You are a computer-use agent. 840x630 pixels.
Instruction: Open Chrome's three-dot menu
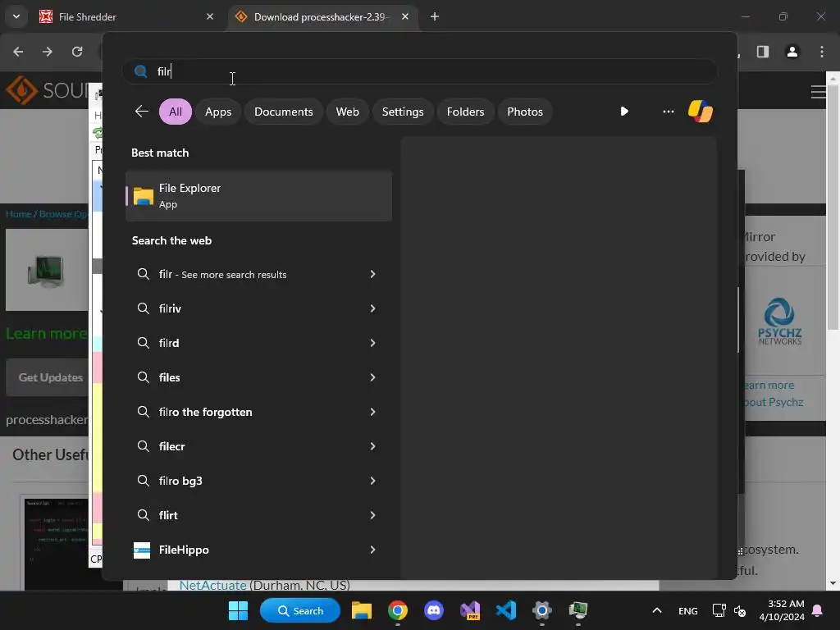click(822, 52)
